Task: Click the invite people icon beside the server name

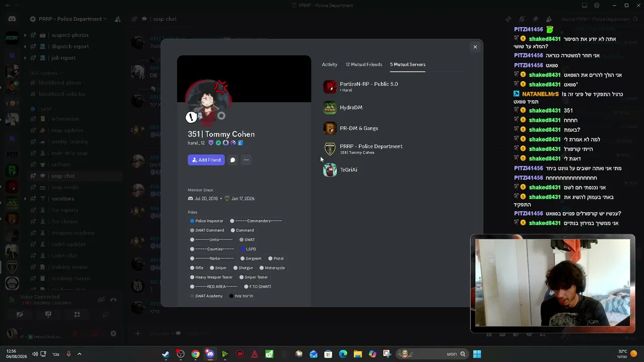Action: click(117, 19)
